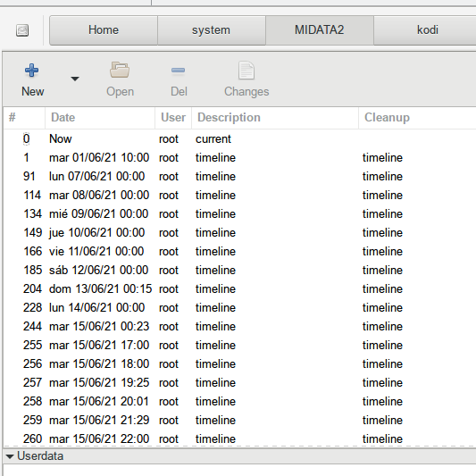Image resolution: width=476 pixels, height=476 pixels.
Task: Sort by the User column header
Action: coord(173,118)
